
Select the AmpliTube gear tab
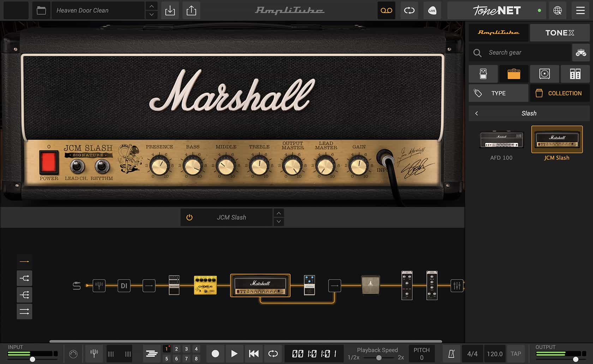[x=498, y=33]
